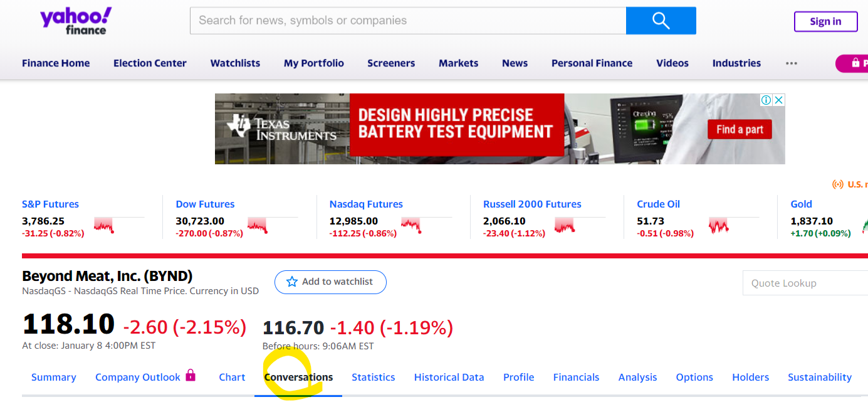
Task: Open Personal Finance section
Action: click(x=592, y=63)
